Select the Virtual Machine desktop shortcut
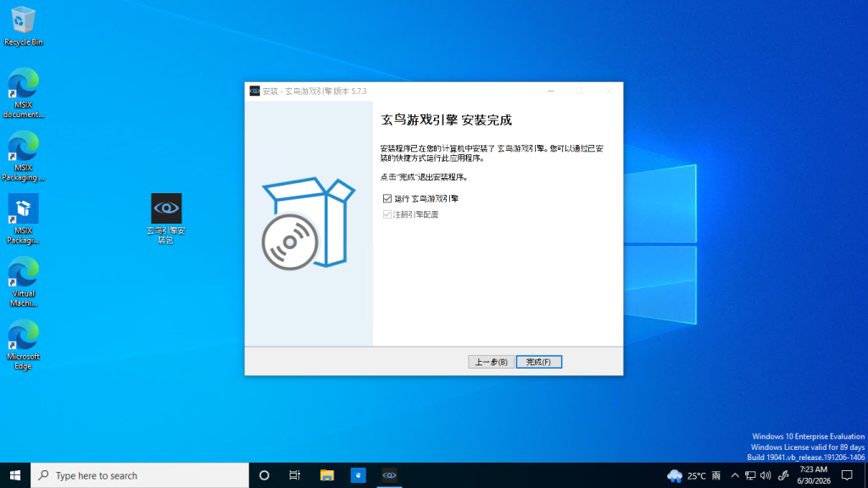 (x=23, y=281)
